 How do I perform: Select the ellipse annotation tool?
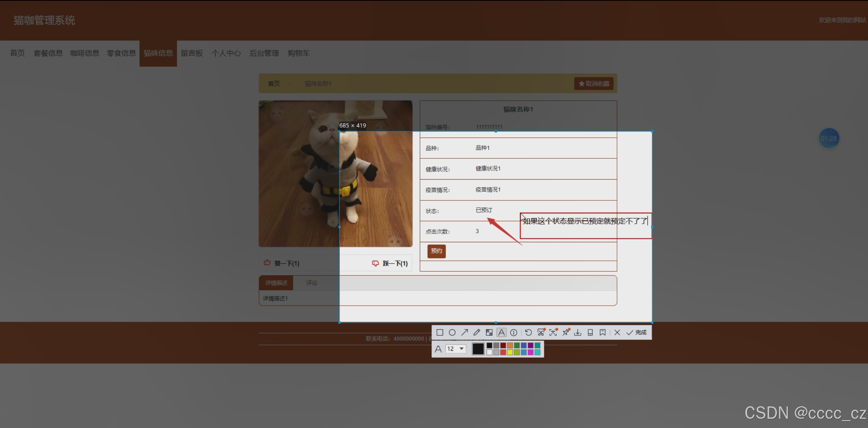(x=452, y=333)
